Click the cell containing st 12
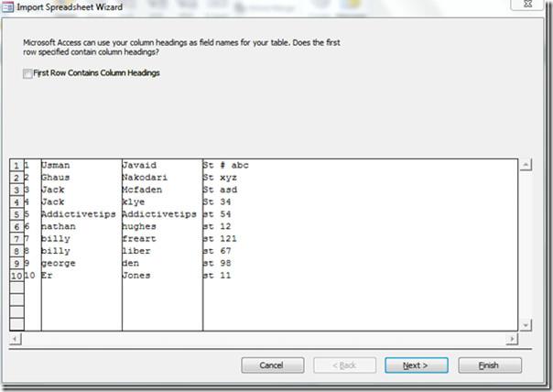Screen dimensions: 553x392 [x=360, y=226]
